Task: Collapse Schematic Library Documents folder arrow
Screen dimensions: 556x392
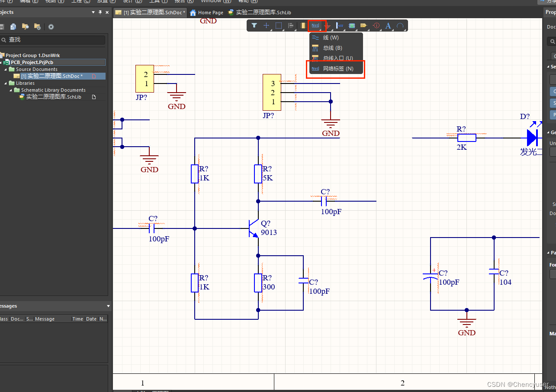Action: pyautogui.click(x=11, y=90)
